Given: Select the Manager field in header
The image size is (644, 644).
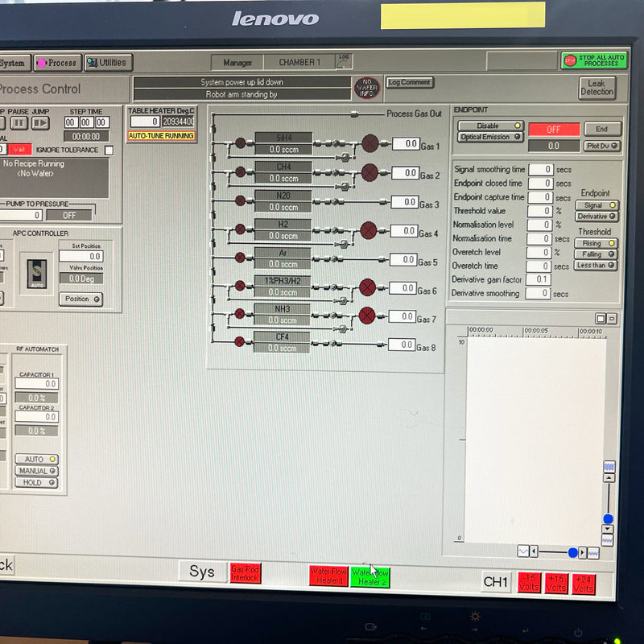Looking at the screenshot, I should [x=237, y=63].
